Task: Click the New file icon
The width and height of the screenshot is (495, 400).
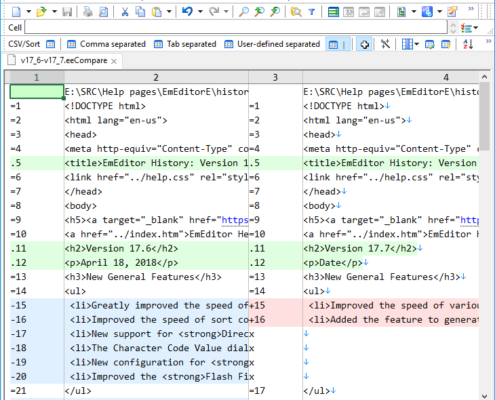Action: click(16, 12)
